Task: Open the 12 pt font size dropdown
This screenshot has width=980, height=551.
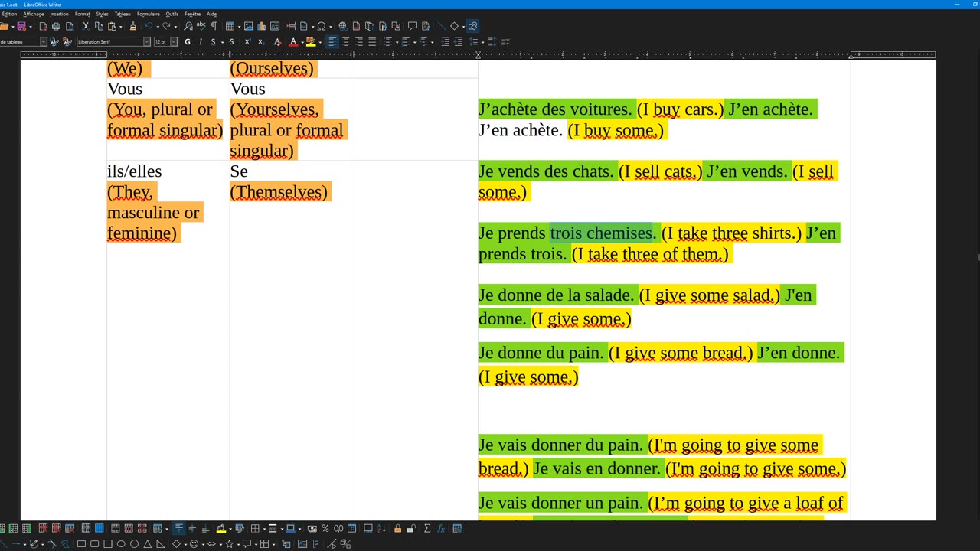Action: coord(174,42)
